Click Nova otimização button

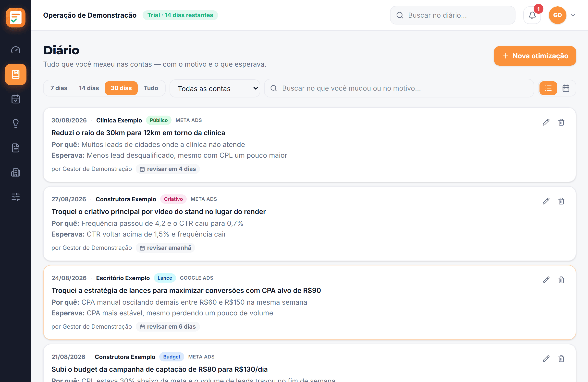point(535,56)
